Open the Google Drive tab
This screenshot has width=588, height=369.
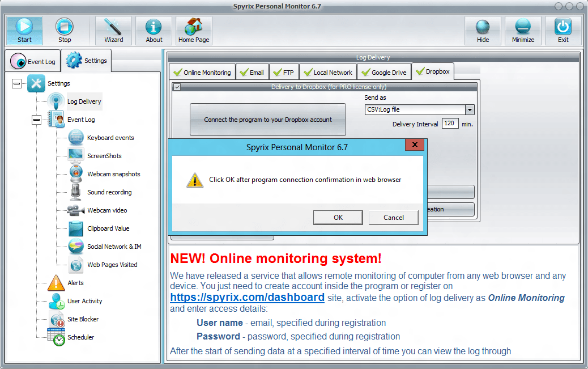384,72
